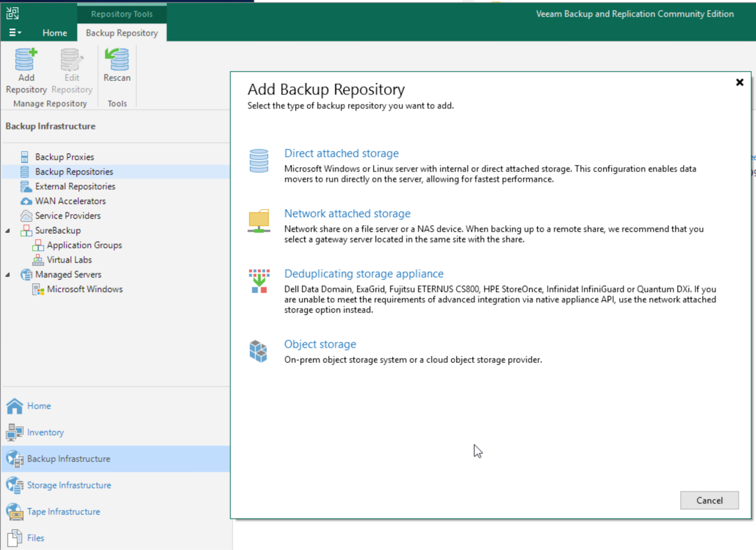Click the External Repositories tree icon
The height and width of the screenshot is (550, 756).
pos(26,186)
